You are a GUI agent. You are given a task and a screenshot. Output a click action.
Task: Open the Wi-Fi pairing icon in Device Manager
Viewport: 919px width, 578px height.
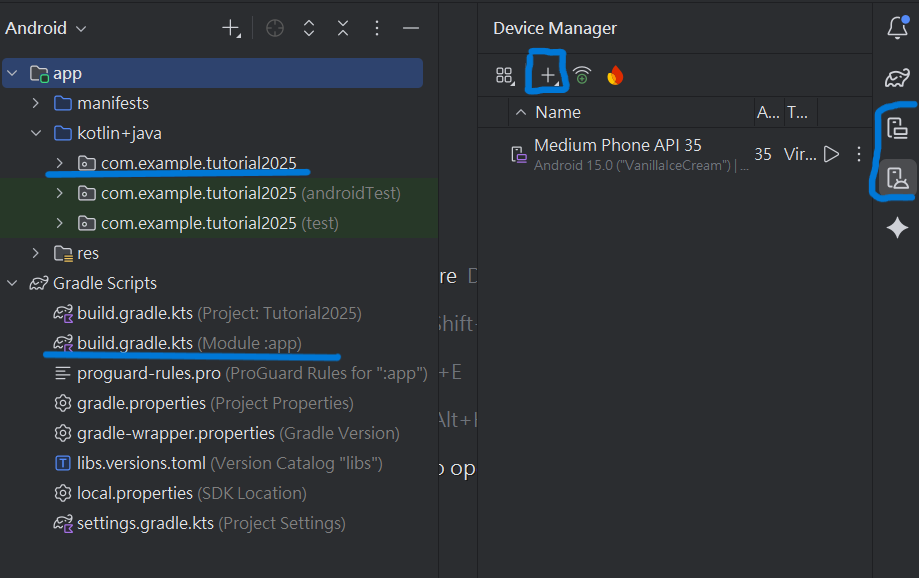click(581, 75)
